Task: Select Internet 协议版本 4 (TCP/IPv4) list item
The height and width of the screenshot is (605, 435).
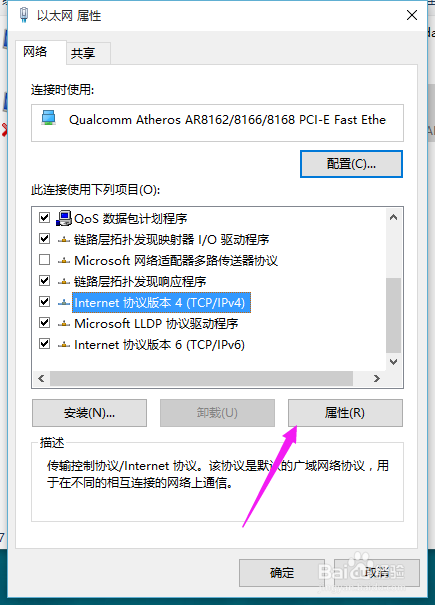Action: 161,302
